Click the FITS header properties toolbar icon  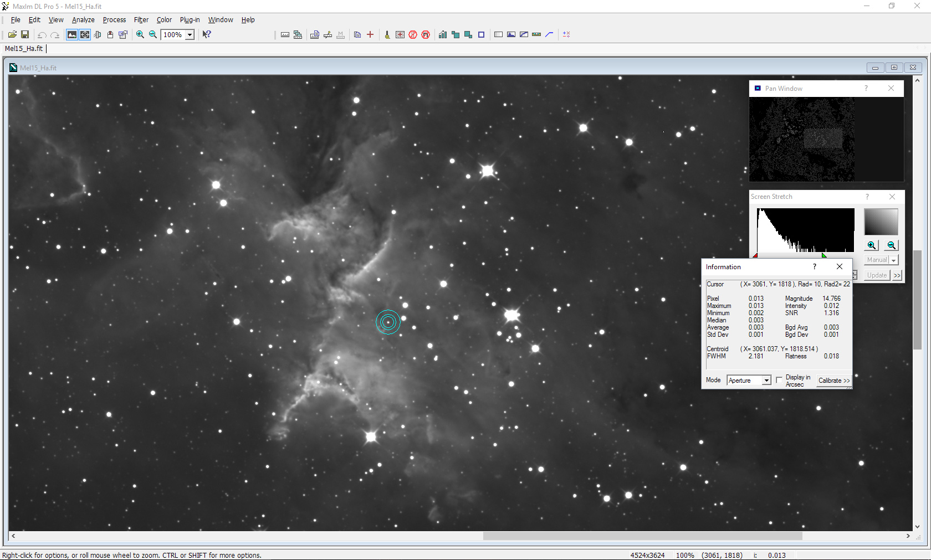point(123,34)
